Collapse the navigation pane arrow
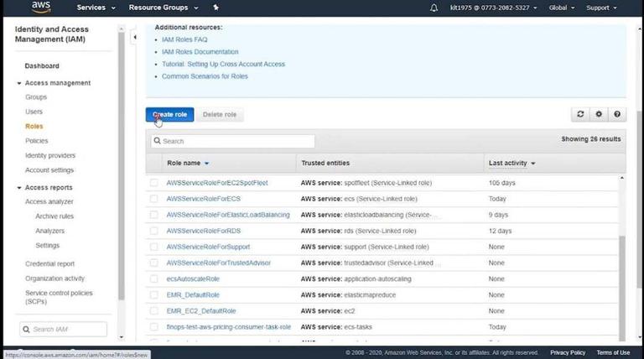The width and height of the screenshot is (644, 359). (x=135, y=37)
